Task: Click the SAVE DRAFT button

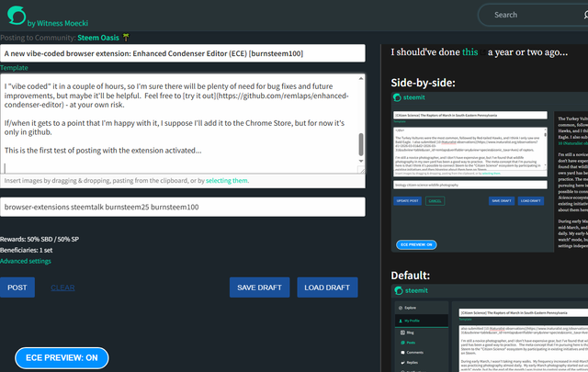Action: (x=259, y=287)
